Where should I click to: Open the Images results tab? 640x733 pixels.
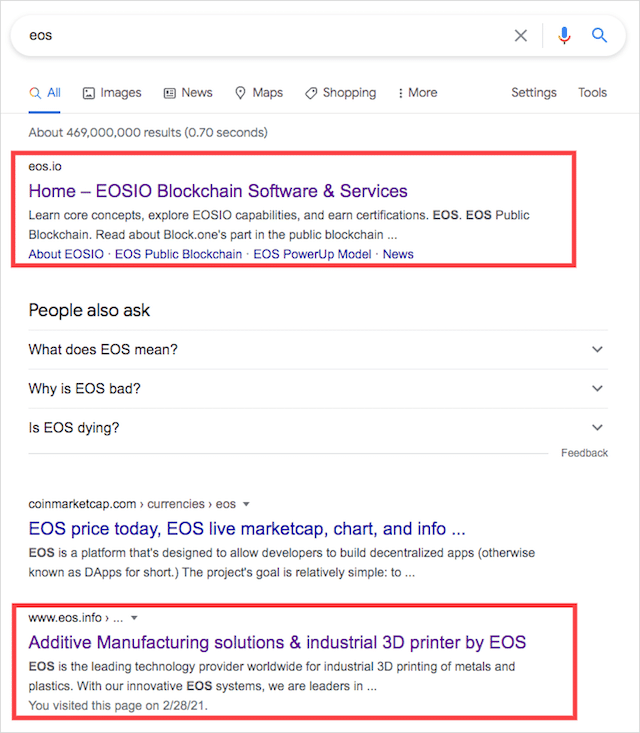click(x=112, y=93)
